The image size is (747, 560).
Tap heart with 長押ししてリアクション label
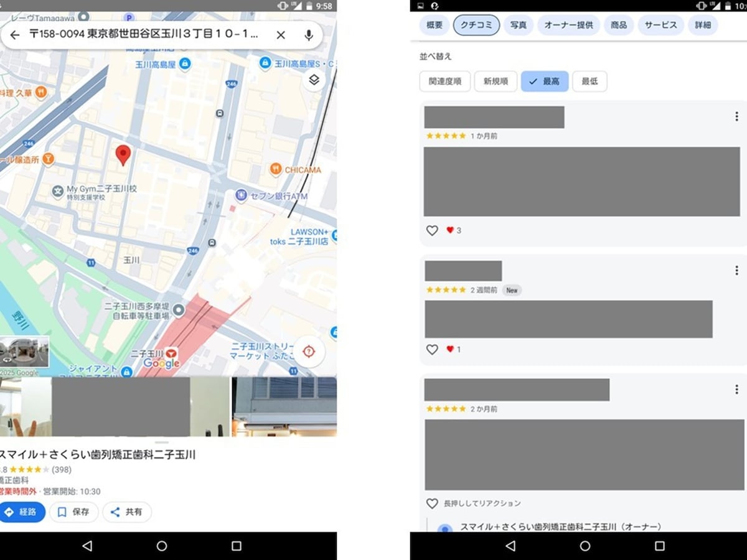(x=432, y=503)
